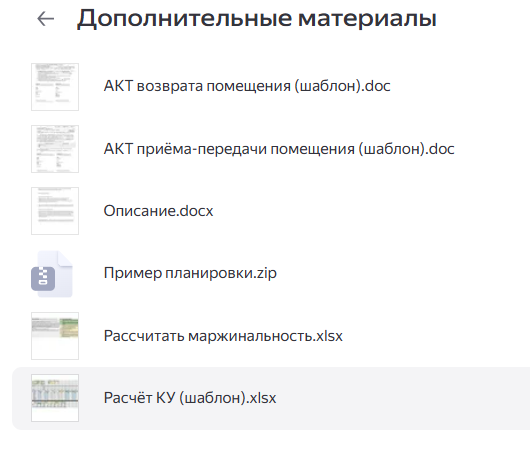Open thumbnail of АКТ приёма-передачи помещения document
The width and height of the screenshot is (530, 465).
(x=55, y=149)
